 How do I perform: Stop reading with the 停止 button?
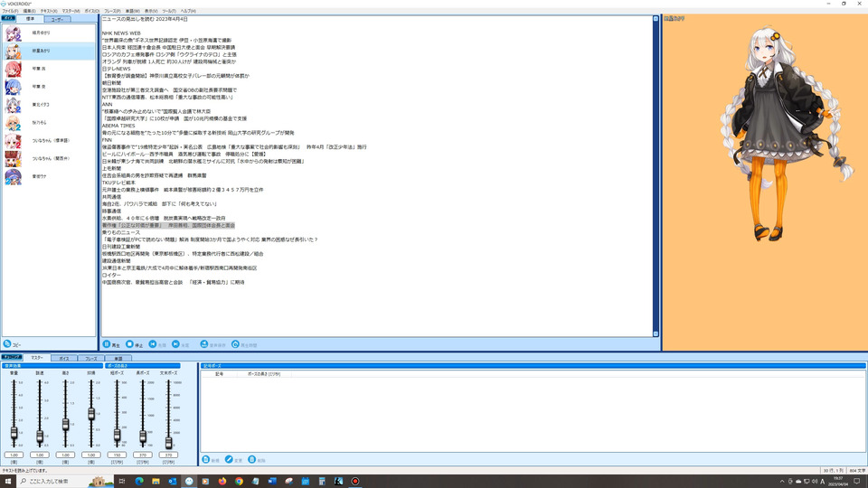click(x=134, y=344)
